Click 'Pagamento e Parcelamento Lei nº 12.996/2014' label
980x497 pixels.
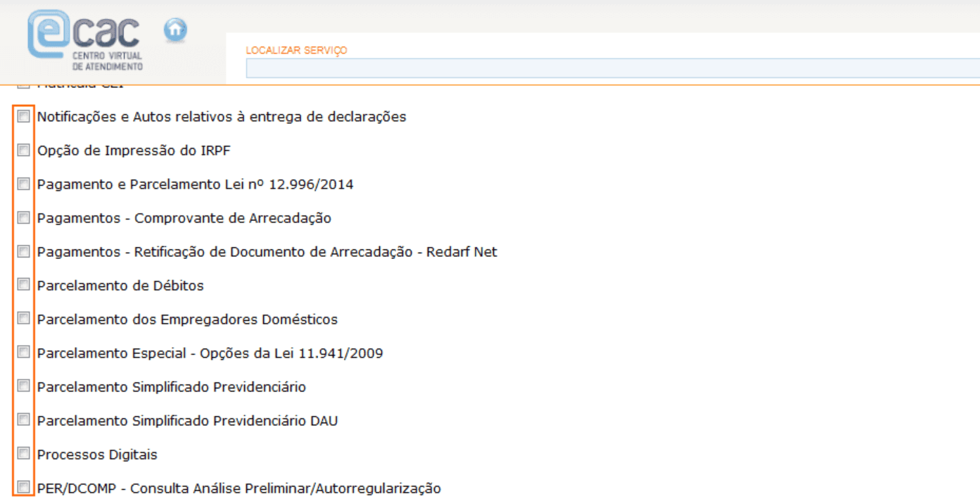[196, 184]
